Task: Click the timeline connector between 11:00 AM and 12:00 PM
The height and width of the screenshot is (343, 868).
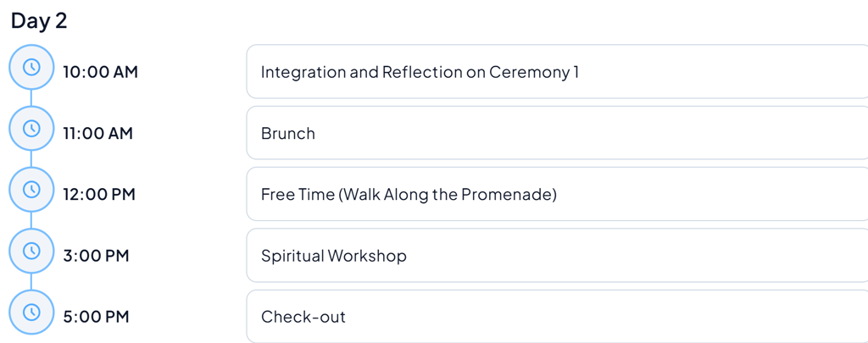Action: 31,159
